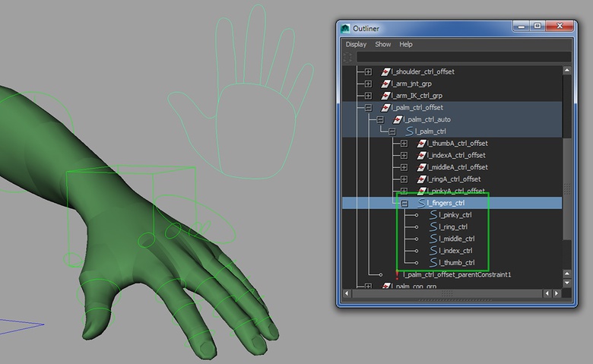Expand the l_middleA_ctrl_offset node

point(404,167)
